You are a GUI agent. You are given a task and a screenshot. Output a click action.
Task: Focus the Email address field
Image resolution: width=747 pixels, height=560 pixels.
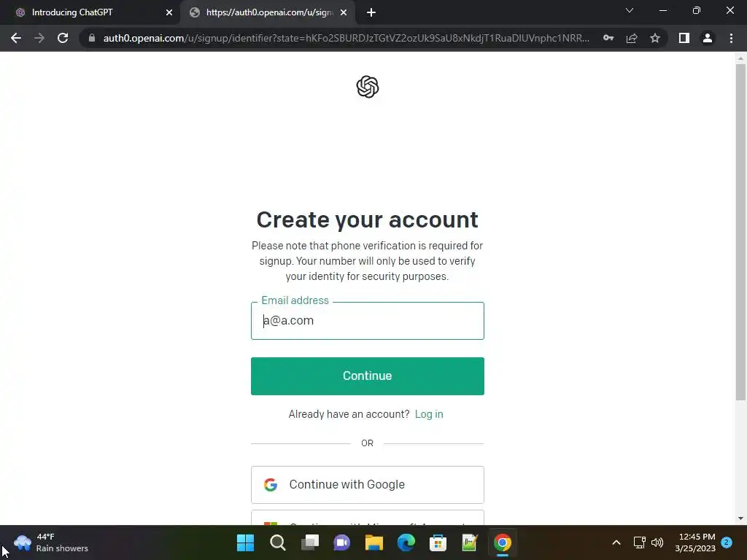(368, 321)
